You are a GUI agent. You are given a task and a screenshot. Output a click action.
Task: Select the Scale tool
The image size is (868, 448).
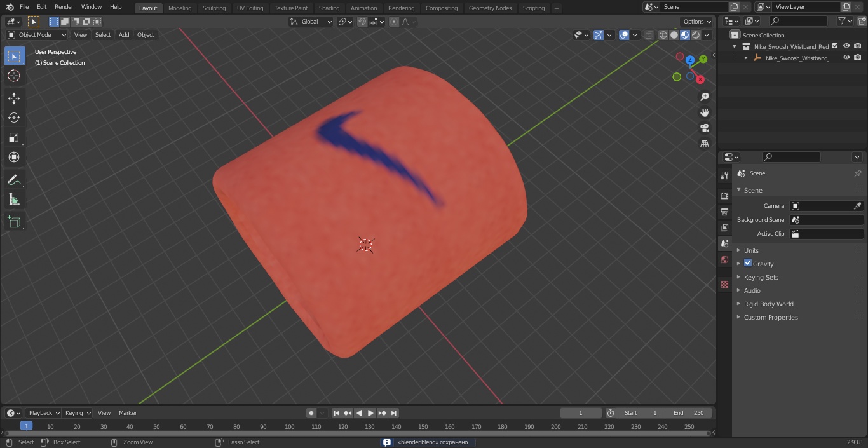tap(14, 137)
